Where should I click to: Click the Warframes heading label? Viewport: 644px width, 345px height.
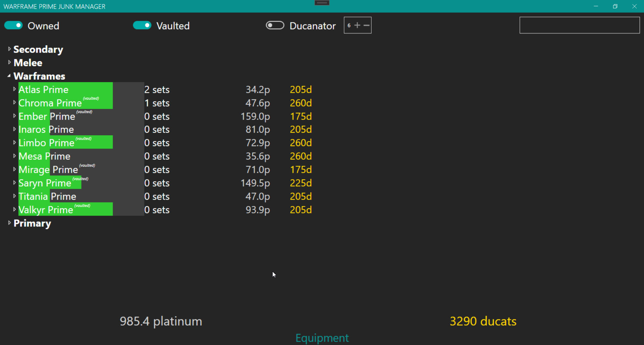pos(40,76)
